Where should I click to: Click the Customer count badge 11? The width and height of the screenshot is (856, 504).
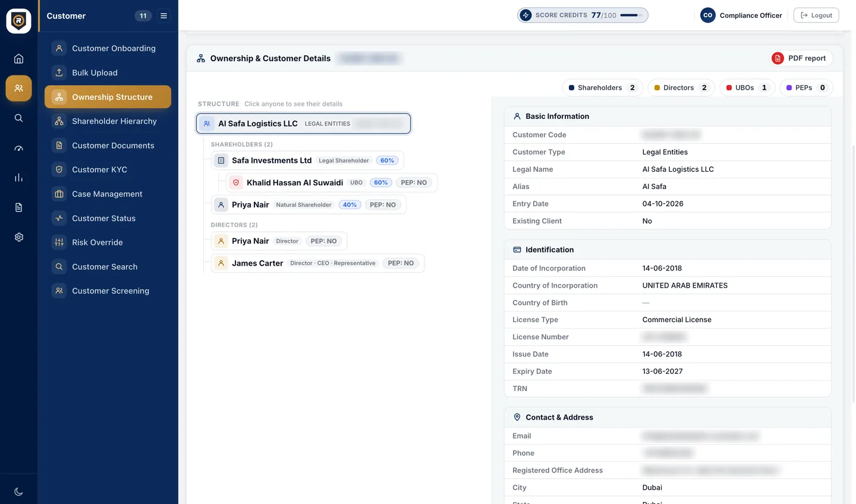coord(143,16)
